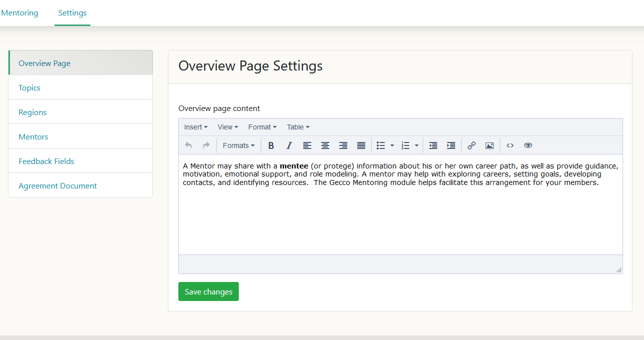The height and width of the screenshot is (340, 644).
Task: Preview the overview page content
Action: click(528, 145)
